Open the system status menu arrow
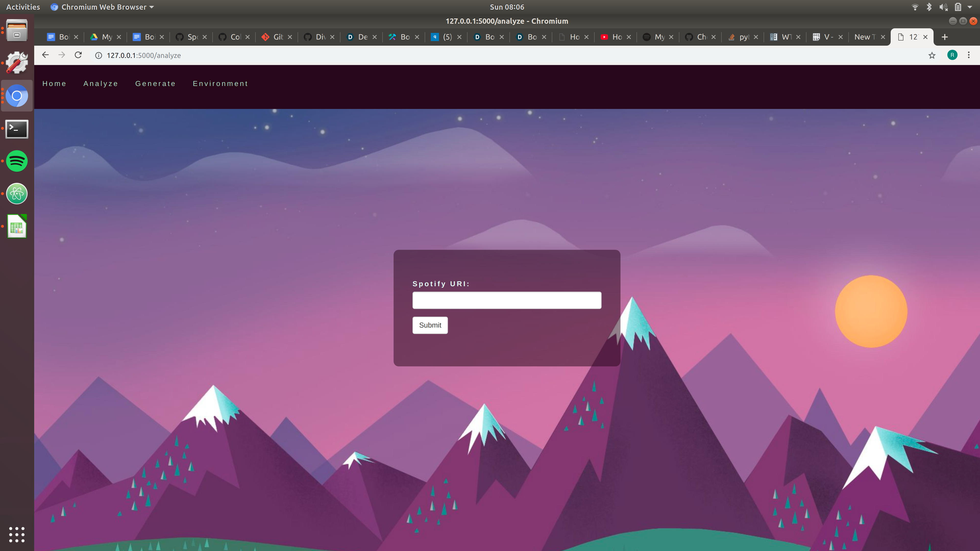Viewport: 980px width, 551px height. point(970,7)
